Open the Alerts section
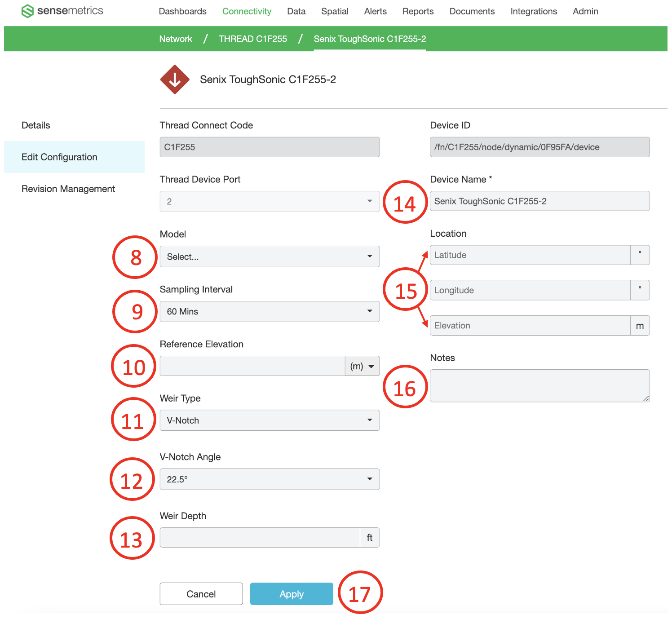 point(375,11)
